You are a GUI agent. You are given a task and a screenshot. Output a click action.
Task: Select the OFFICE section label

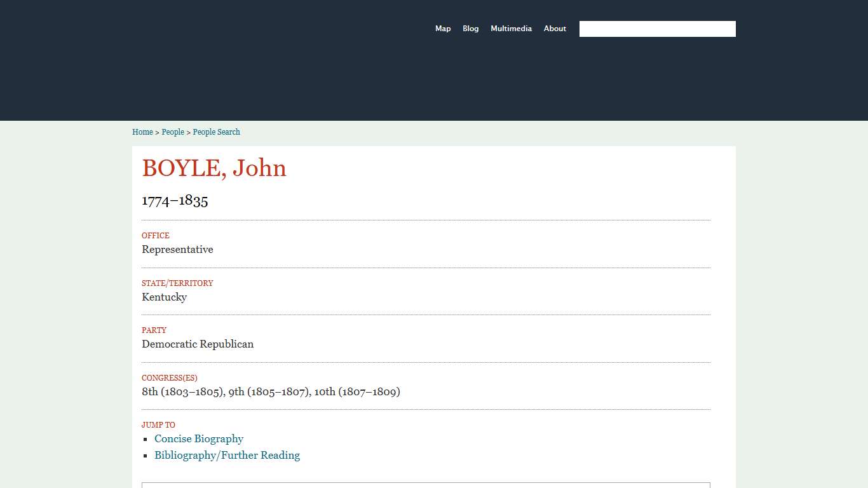pos(155,236)
